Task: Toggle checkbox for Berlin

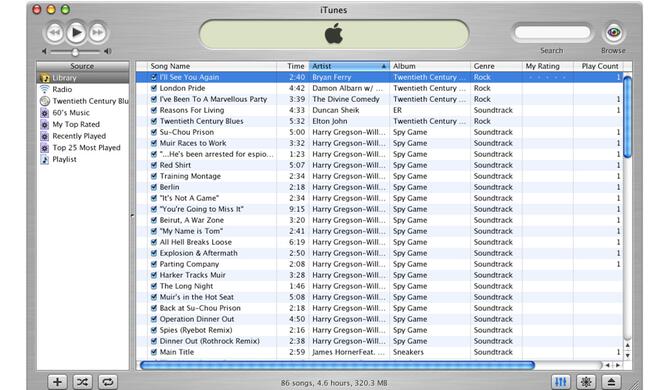Action: tap(154, 187)
